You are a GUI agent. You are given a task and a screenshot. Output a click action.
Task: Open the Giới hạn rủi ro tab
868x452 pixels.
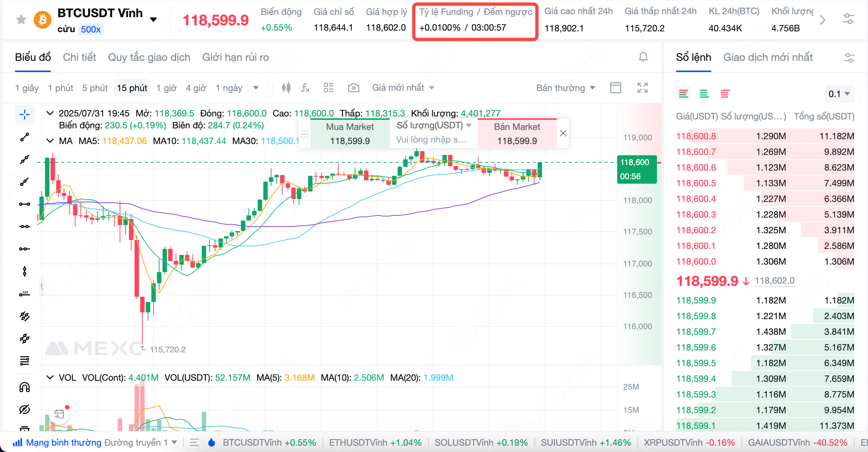(x=235, y=57)
